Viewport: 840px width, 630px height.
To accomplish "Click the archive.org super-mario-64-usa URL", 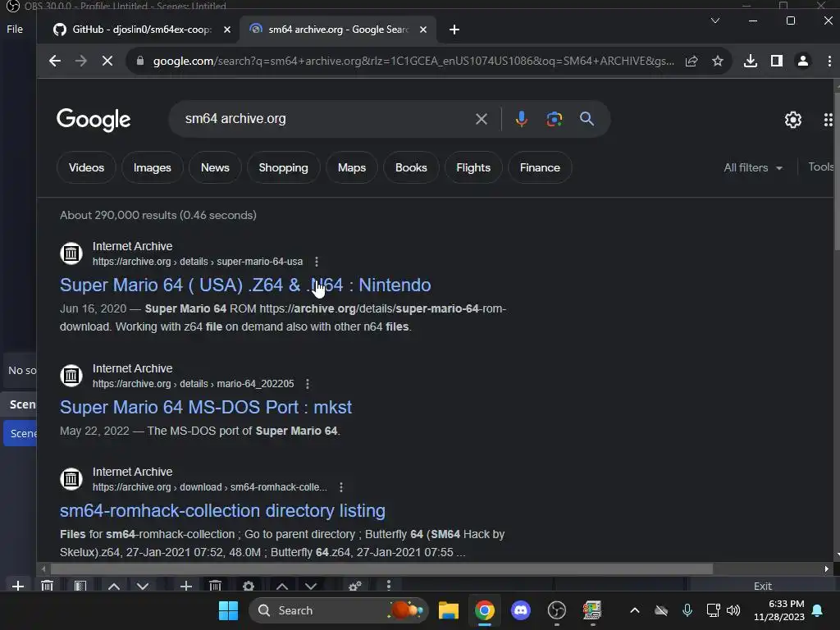I will pyautogui.click(x=198, y=262).
